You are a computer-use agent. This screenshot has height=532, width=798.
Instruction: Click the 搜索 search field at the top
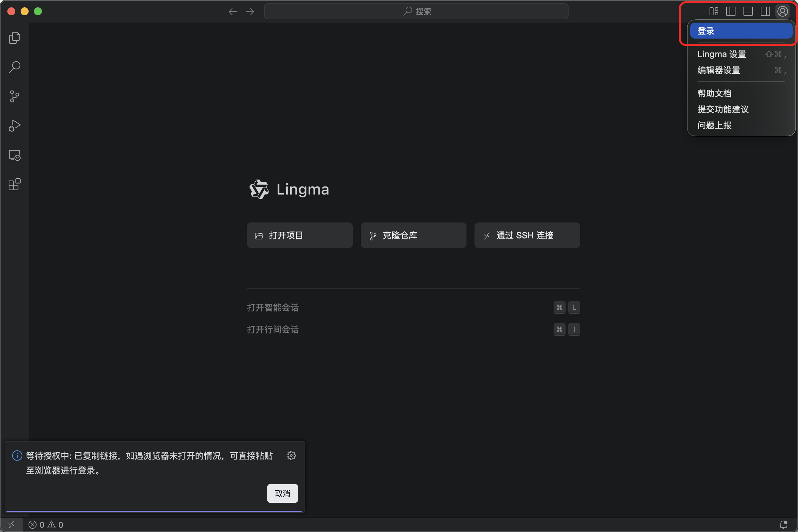tap(416, 12)
